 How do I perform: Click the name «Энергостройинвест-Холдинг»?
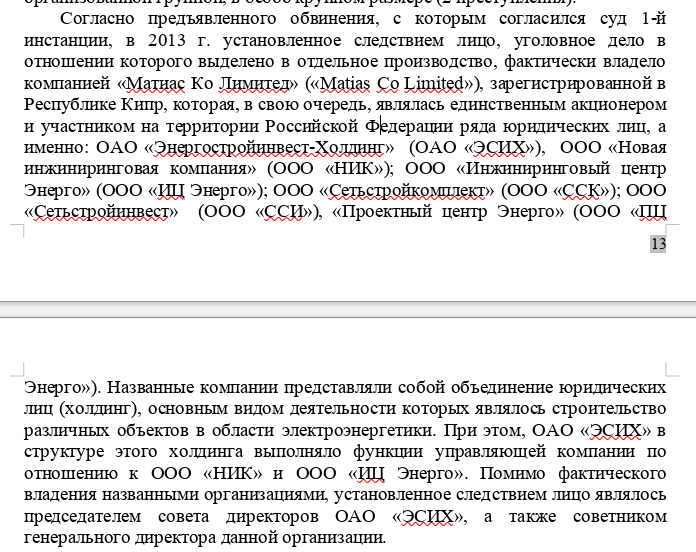click(269, 148)
